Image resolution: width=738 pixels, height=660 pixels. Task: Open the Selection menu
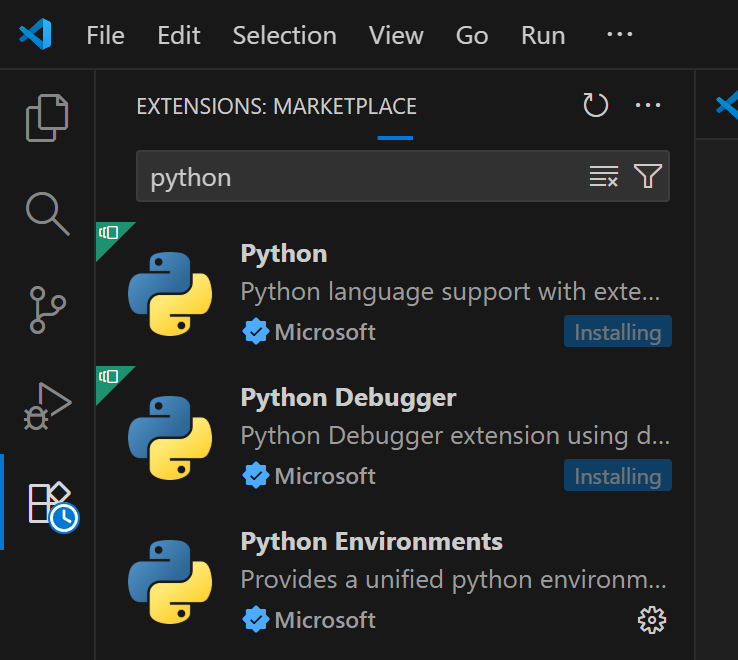(285, 35)
